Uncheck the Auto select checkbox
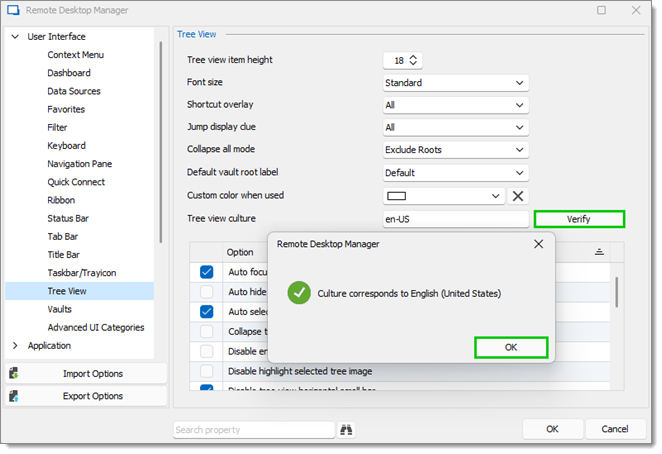The image size is (662, 454). [x=206, y=312]
